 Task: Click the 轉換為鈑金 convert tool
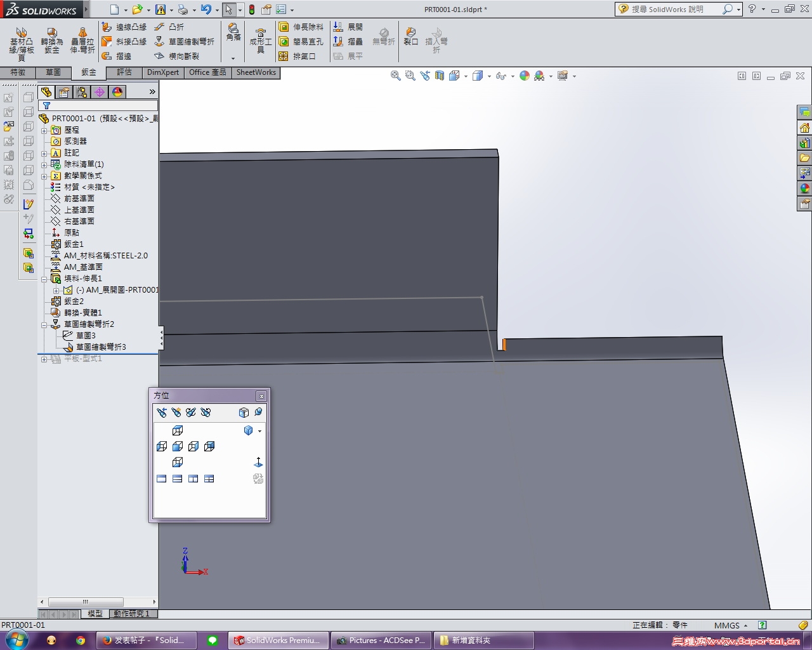tap(52, 41)
